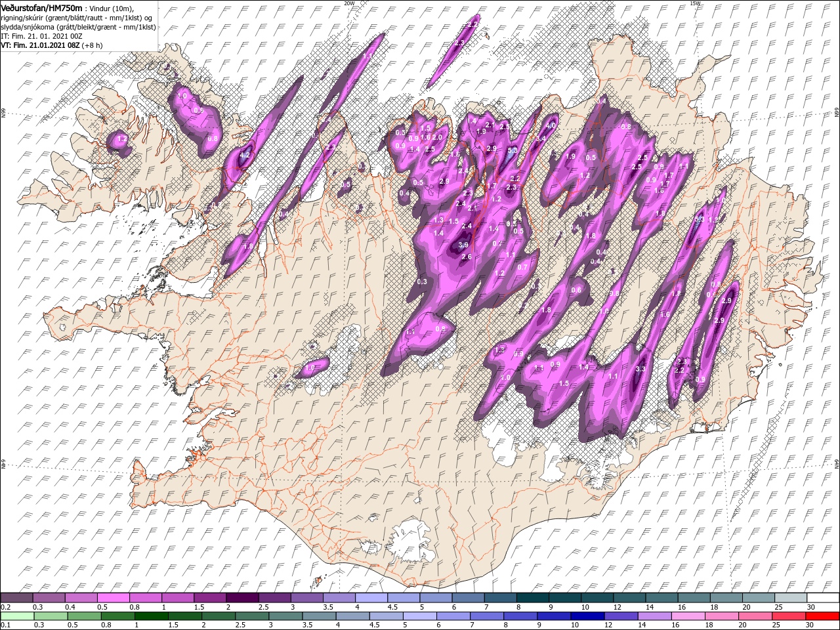
Task: Select the 'IT: Fim. 21. 01. 2021 00Z' line
Action: (x=41, y=35)
